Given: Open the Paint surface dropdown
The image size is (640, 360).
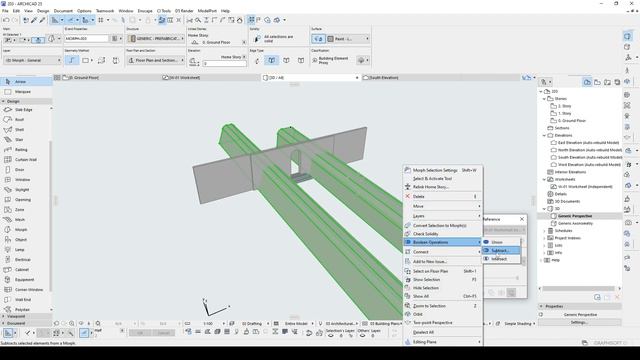Looking at the screenshot, I should (x=348, y=39).
